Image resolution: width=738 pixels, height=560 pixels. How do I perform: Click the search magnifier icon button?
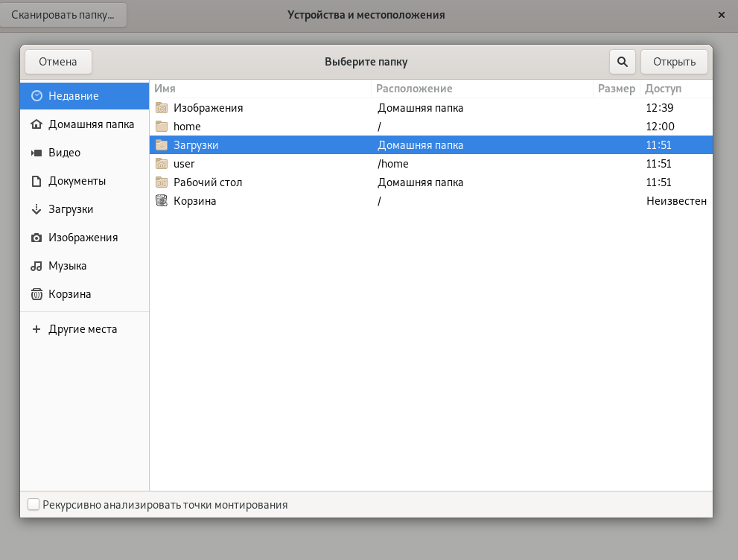pos(623,62)
